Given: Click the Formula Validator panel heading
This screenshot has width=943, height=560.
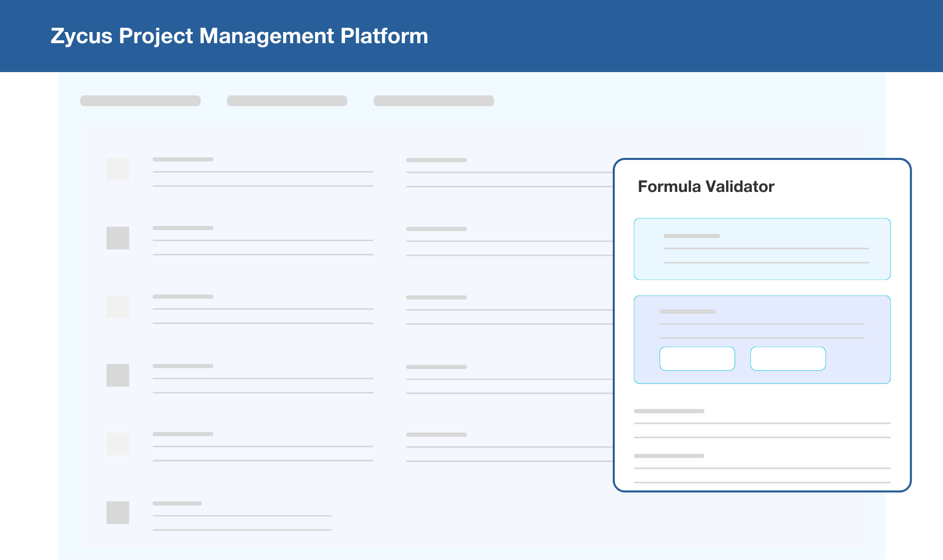Looking at the screenshot, I should pos(706,186).
